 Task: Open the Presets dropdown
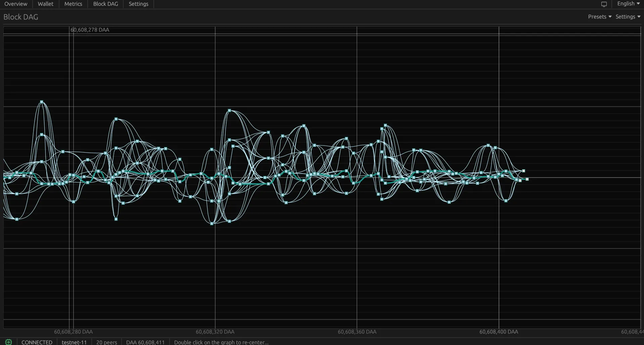click(x=599, y=16)
